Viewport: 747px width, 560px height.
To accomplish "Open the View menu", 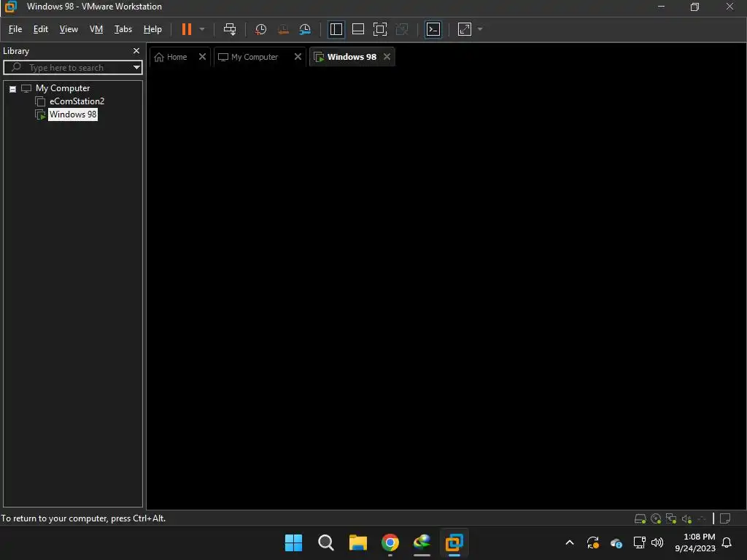I will coord(69,29).
